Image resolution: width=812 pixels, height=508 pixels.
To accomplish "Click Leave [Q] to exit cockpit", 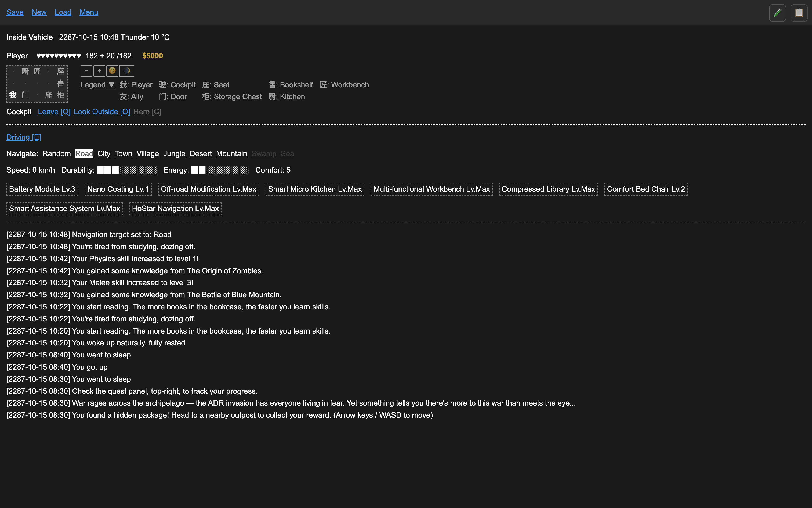I will tap(54, 112).
